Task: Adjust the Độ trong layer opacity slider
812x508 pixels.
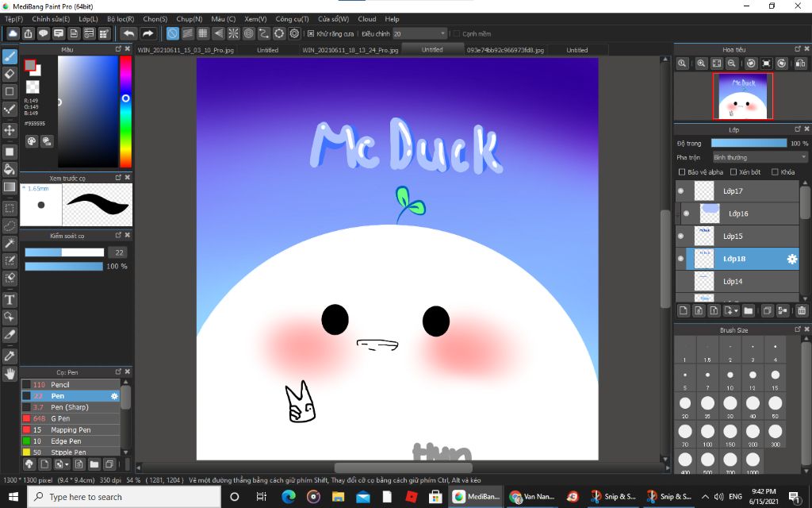Action: point(749,143)
